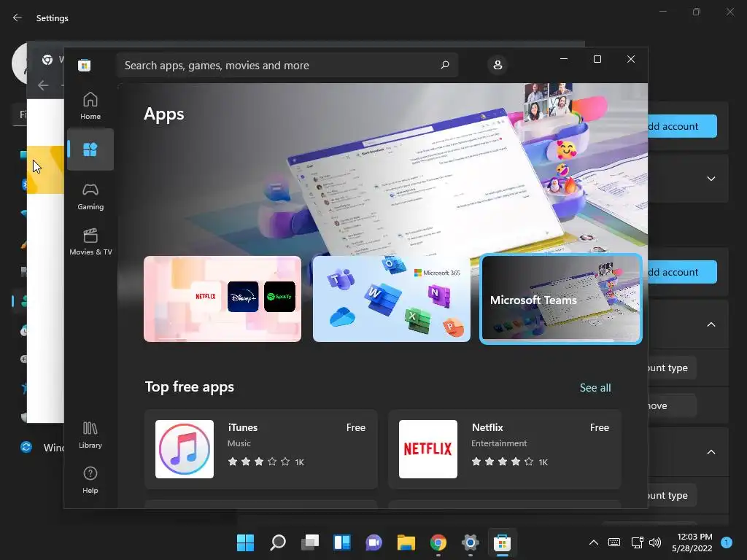Click the Chrome icon in background window
This screenshot has height=560, width=747.
coord(47,60)
